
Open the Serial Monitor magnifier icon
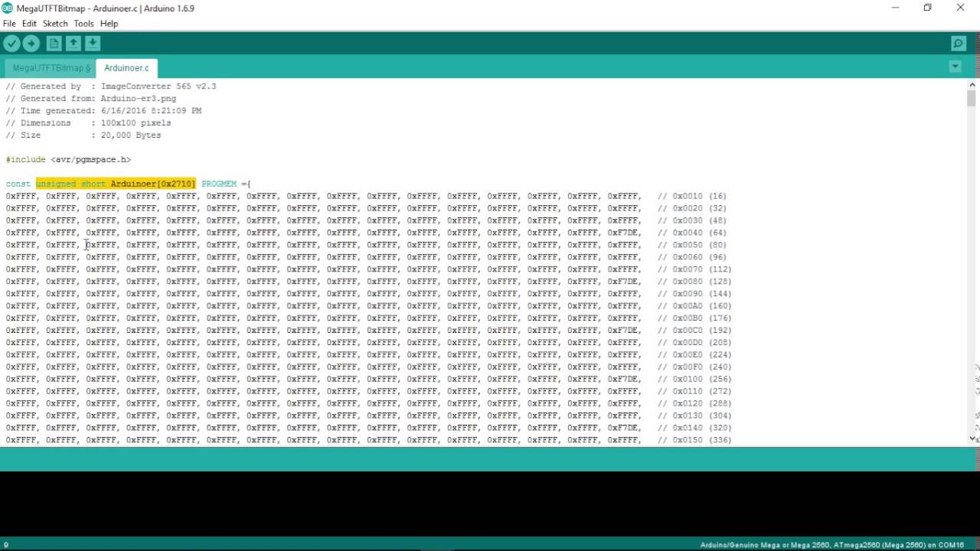959,44
